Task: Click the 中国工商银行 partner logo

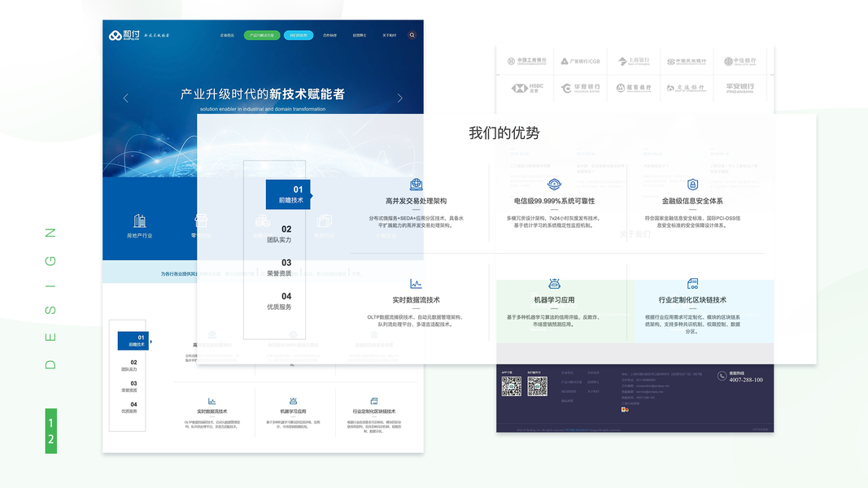Action: pyautogui.click(x=526, y=61)
